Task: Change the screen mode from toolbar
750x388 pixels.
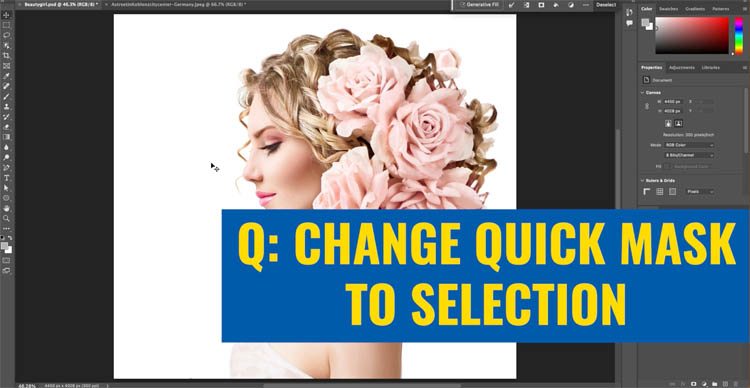Action: coord(7,270)
